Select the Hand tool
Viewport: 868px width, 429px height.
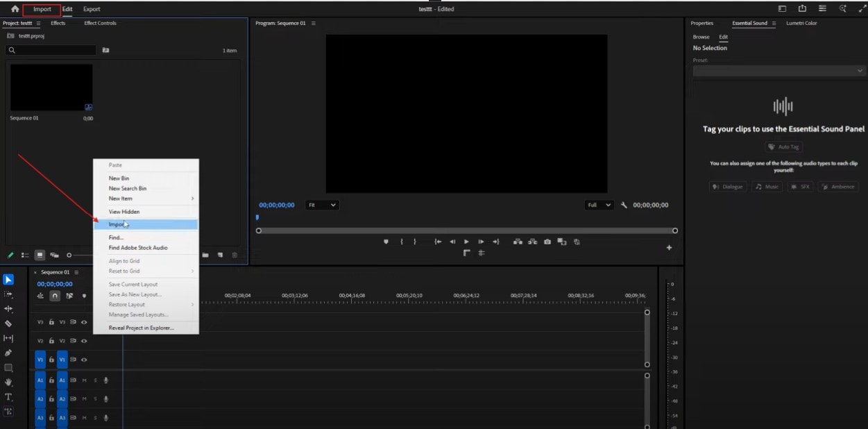(9, 382)
